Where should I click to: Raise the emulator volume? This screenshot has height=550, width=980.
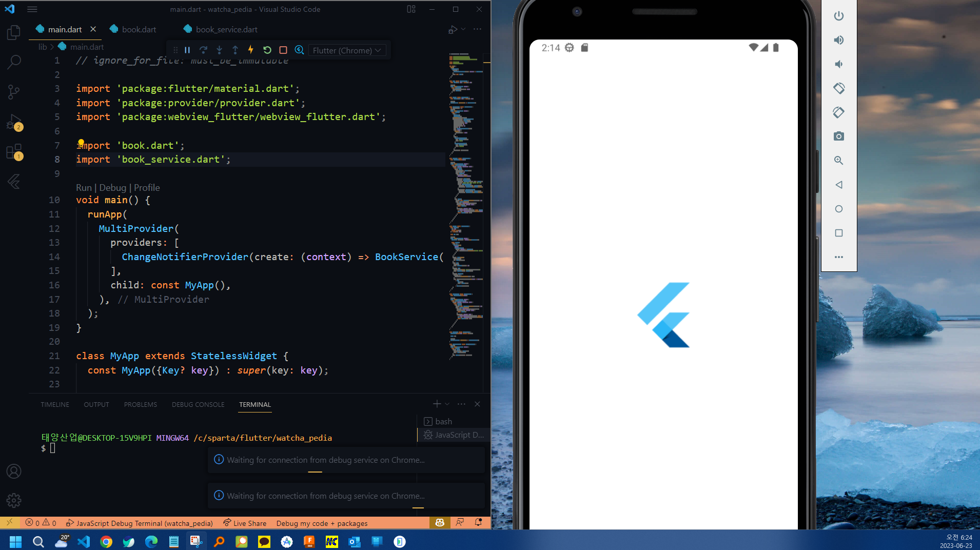(x=839, y=40)
